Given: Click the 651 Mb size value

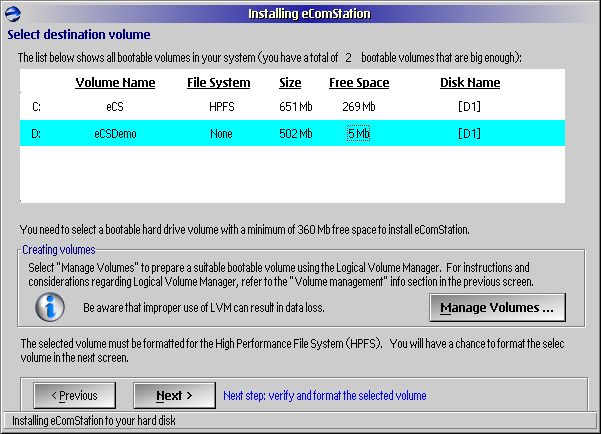Looking at the screenshot, I should (x=296, y=107).
